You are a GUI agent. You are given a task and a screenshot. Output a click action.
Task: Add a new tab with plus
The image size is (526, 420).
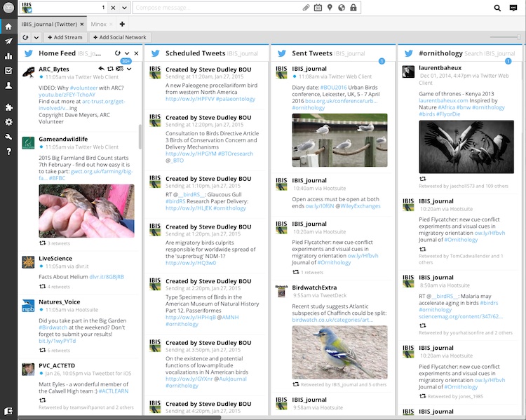122,24
